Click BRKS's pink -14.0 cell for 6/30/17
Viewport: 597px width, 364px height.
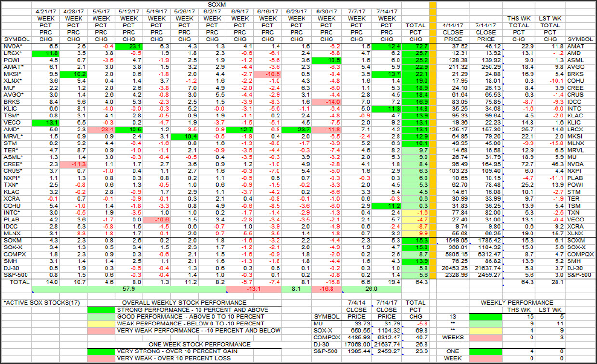click(x=328, y=102)
